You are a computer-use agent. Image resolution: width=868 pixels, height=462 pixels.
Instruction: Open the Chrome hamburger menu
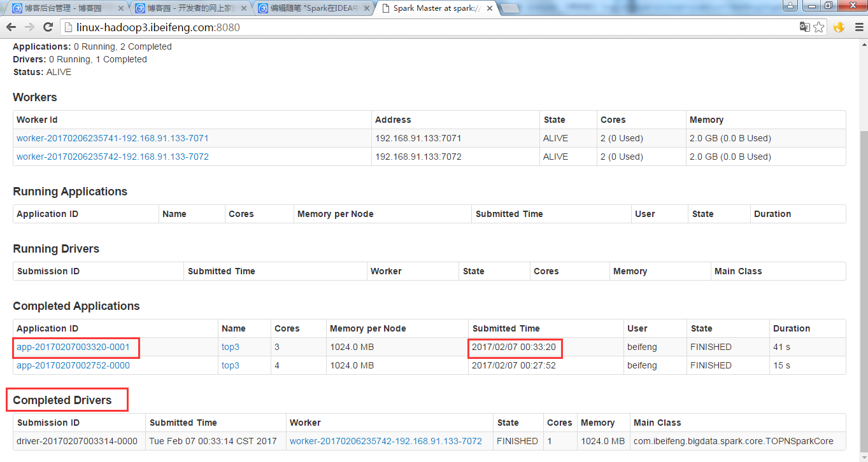858,27
